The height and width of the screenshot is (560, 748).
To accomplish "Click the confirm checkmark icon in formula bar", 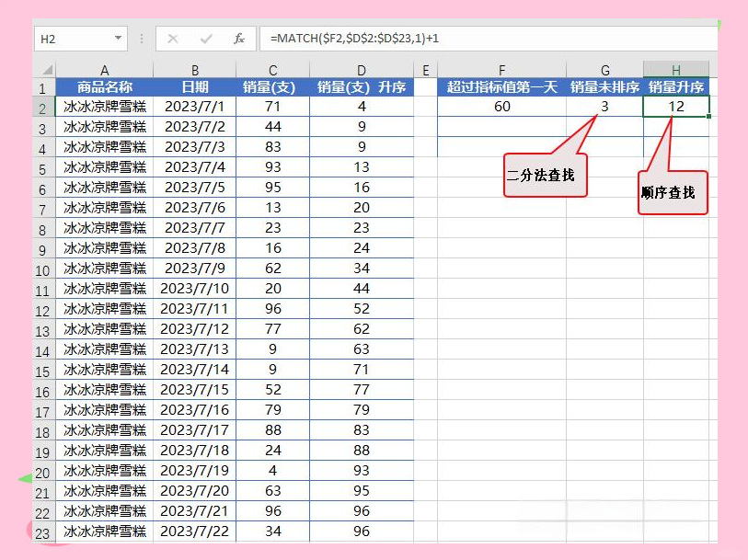I will tap(206, 39).
